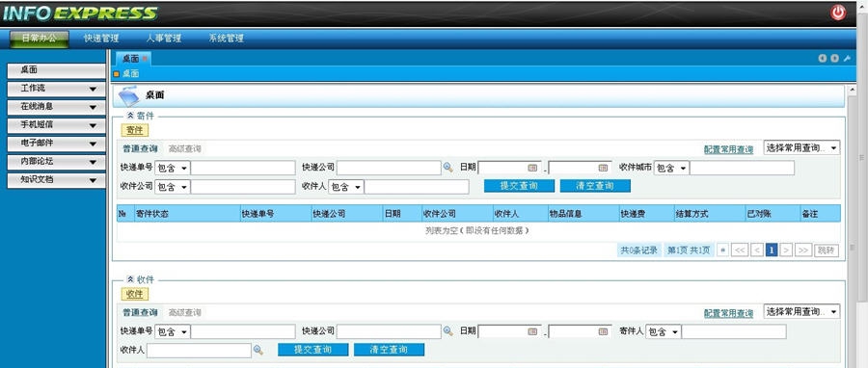Click the search icon beside 收件人 field in 收件 section
Image resolution: width=868 pixels, height=368 pixels.
point(258,350)
